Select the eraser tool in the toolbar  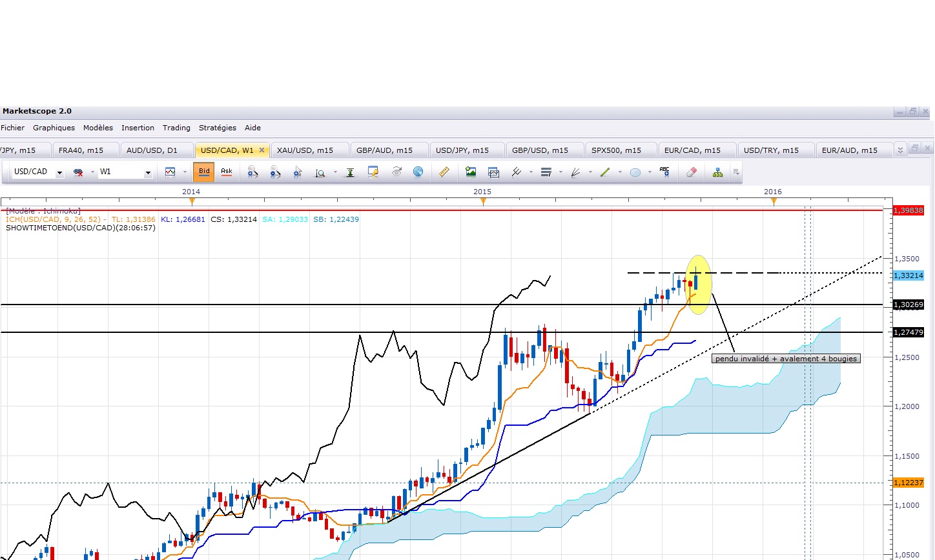tap(692, 172)
